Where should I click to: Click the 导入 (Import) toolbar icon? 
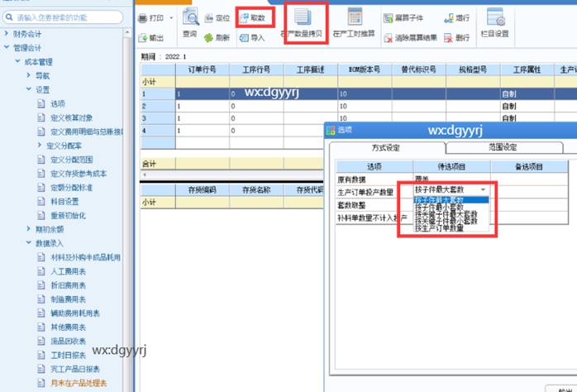point(244,37)
